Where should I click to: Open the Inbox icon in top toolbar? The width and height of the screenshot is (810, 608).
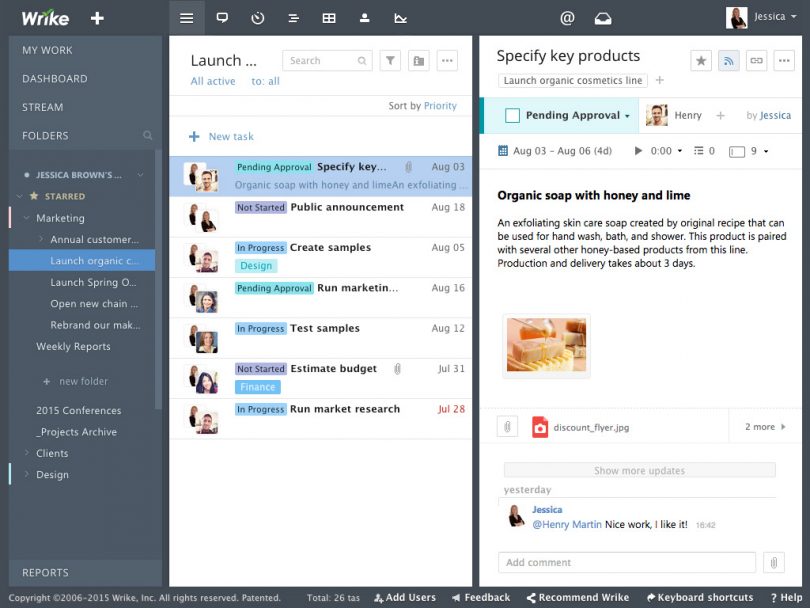[x=604, y=17]
